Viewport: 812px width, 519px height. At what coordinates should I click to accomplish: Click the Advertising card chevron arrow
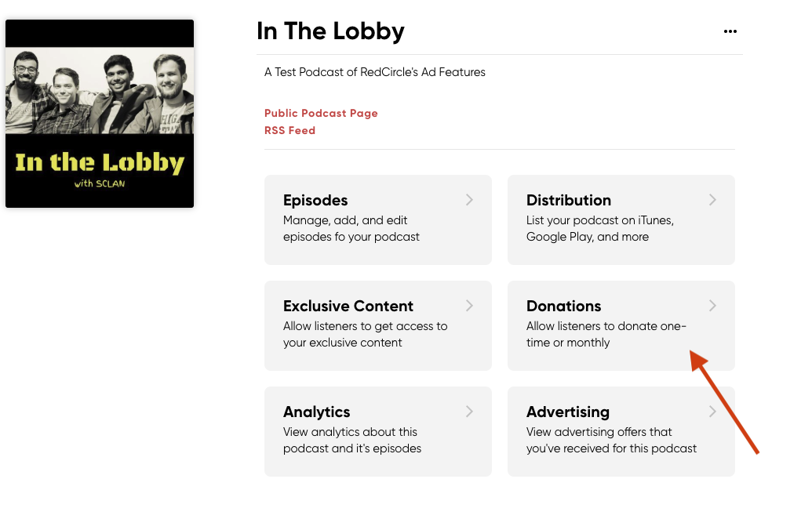tap(712, 412)
